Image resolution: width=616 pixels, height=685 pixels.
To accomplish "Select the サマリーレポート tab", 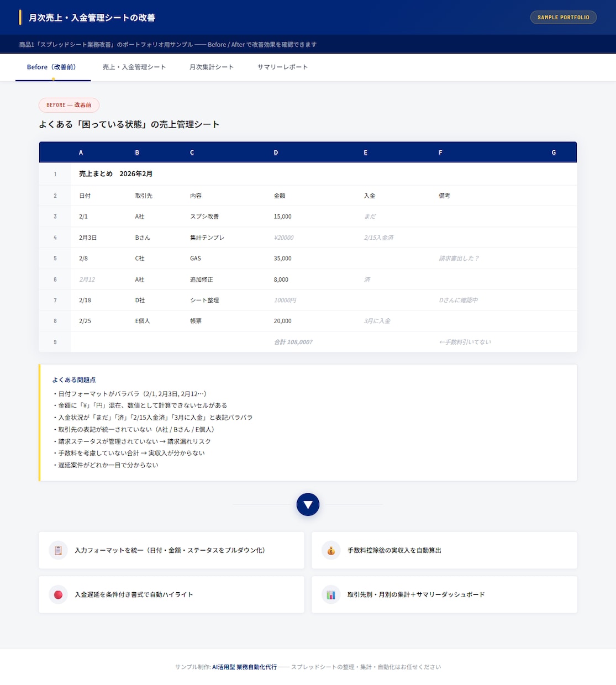I will 282,67.
